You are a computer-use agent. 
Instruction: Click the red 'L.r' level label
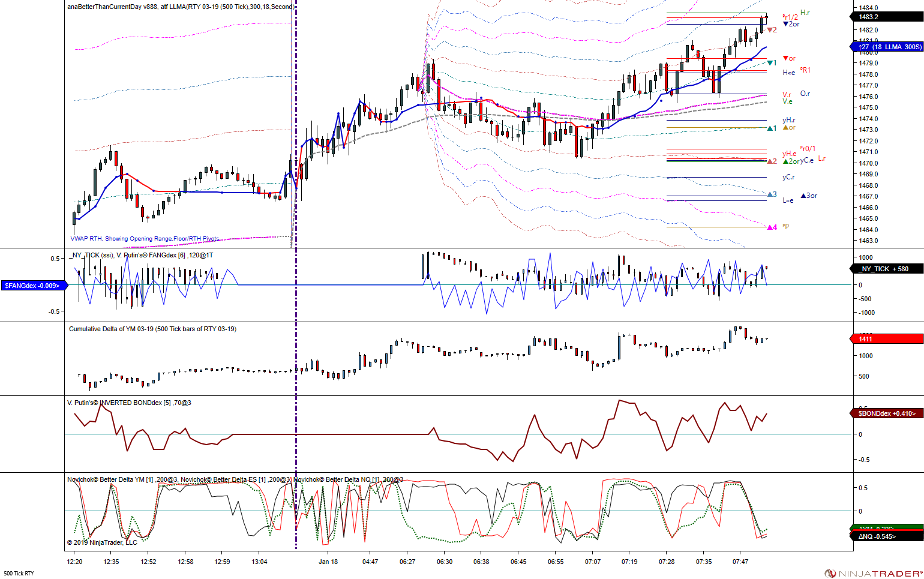(822, 158)
